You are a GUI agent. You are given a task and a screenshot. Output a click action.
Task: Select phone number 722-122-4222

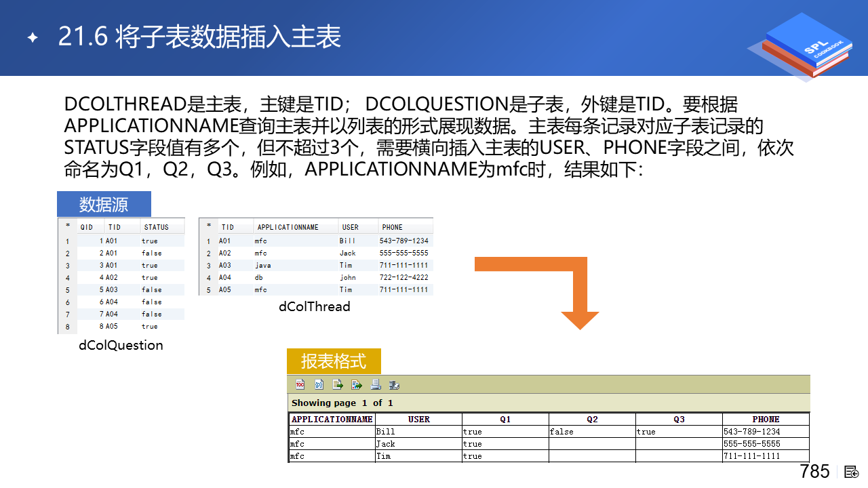(x=404, y=277)
